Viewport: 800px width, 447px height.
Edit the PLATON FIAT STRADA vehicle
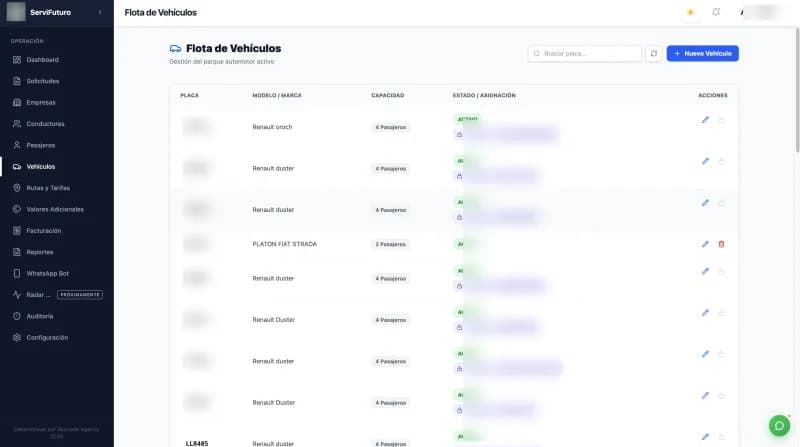click(x=705, y=244)
